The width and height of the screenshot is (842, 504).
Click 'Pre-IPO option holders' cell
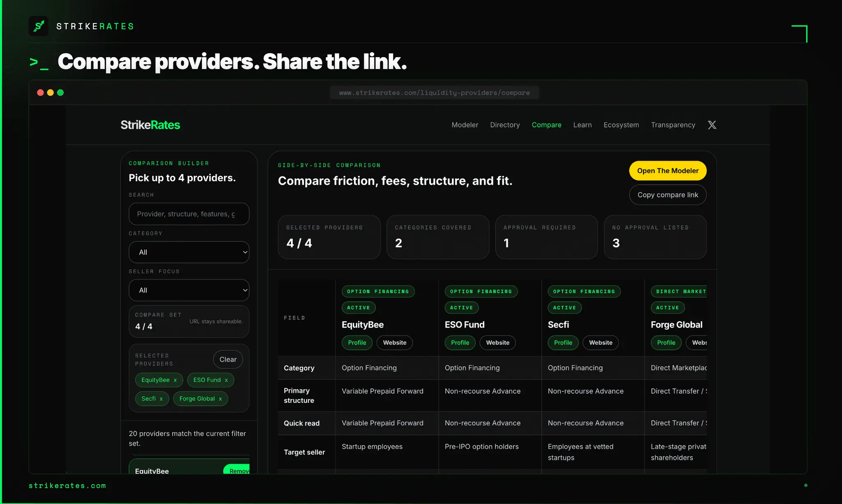click(x=481, y=446)
